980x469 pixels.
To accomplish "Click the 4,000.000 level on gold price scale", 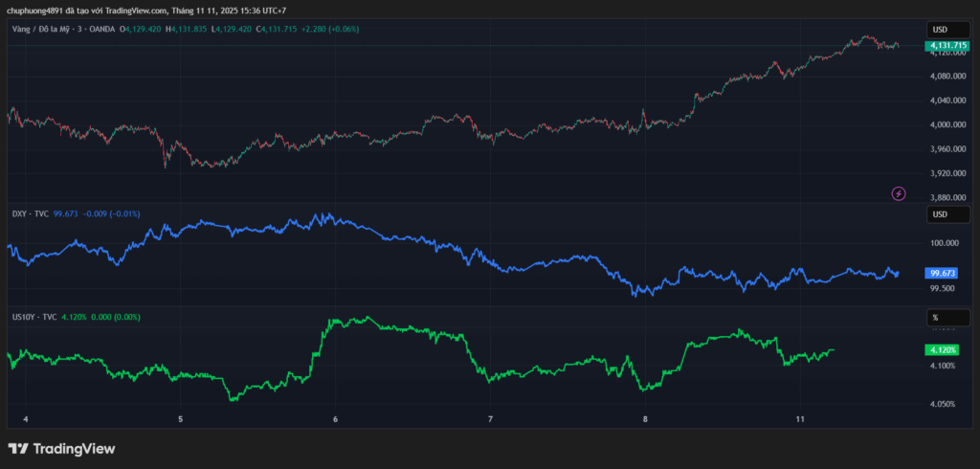I will coord(946,125).
